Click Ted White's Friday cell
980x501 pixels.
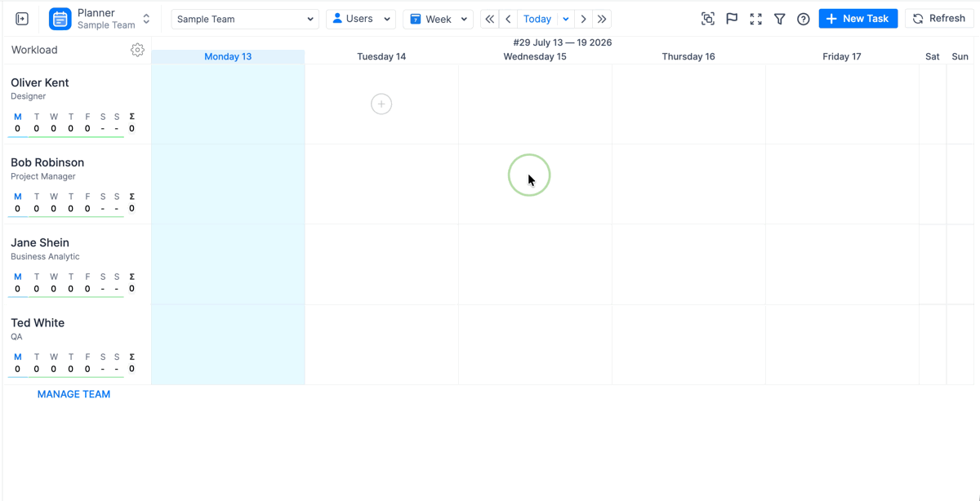click(x=842, y=344)
